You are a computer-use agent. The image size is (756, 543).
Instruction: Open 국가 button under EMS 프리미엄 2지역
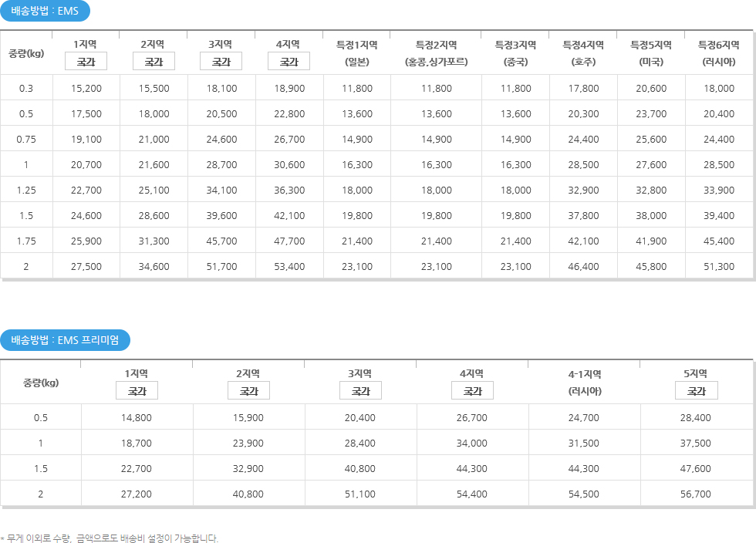pyautogui.click(x=248, y=390)
